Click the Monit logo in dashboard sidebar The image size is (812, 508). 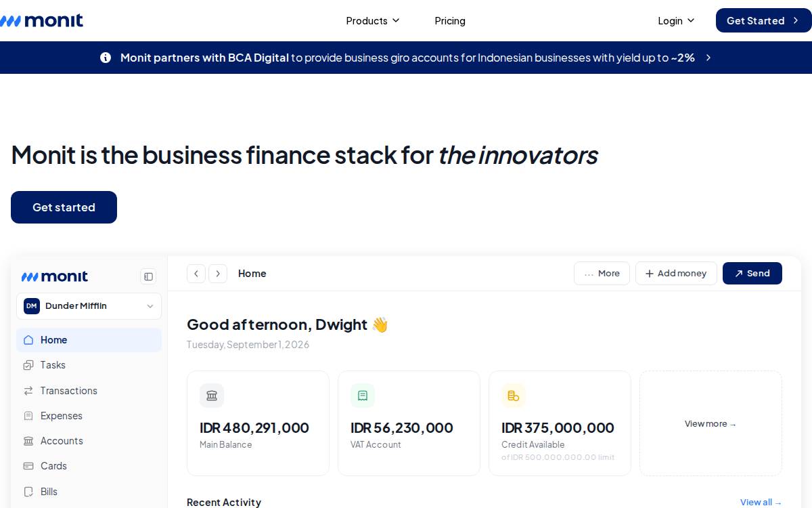click(55, 276)
